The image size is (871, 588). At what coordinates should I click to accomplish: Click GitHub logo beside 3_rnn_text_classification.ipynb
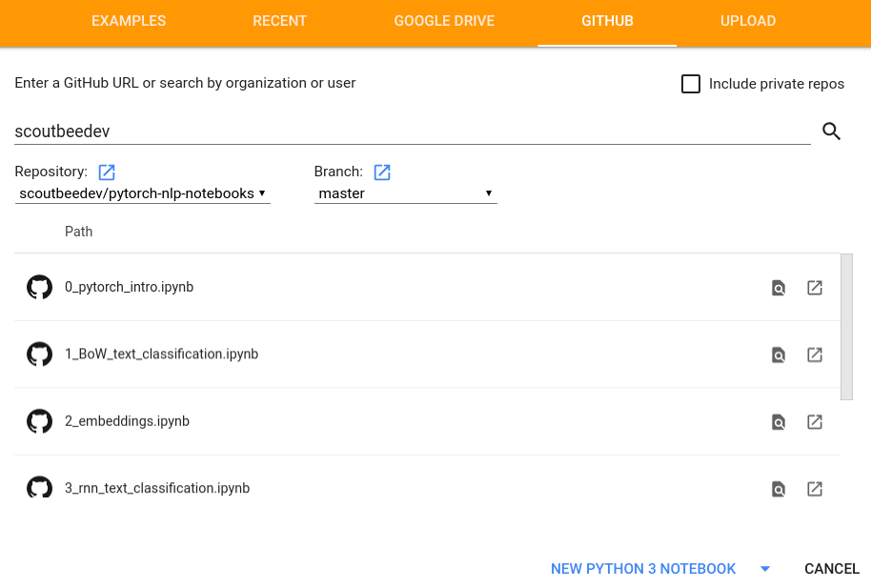click(39, 487)
